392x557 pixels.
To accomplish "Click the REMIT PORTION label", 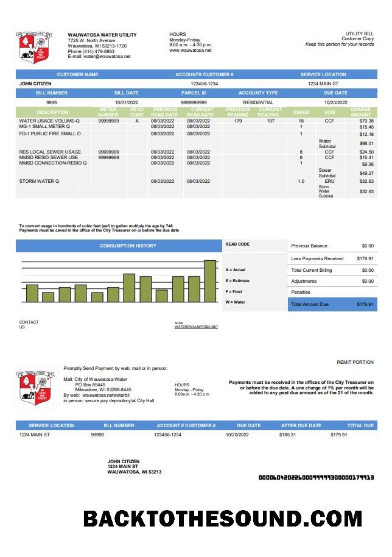I will coord(355,363).
